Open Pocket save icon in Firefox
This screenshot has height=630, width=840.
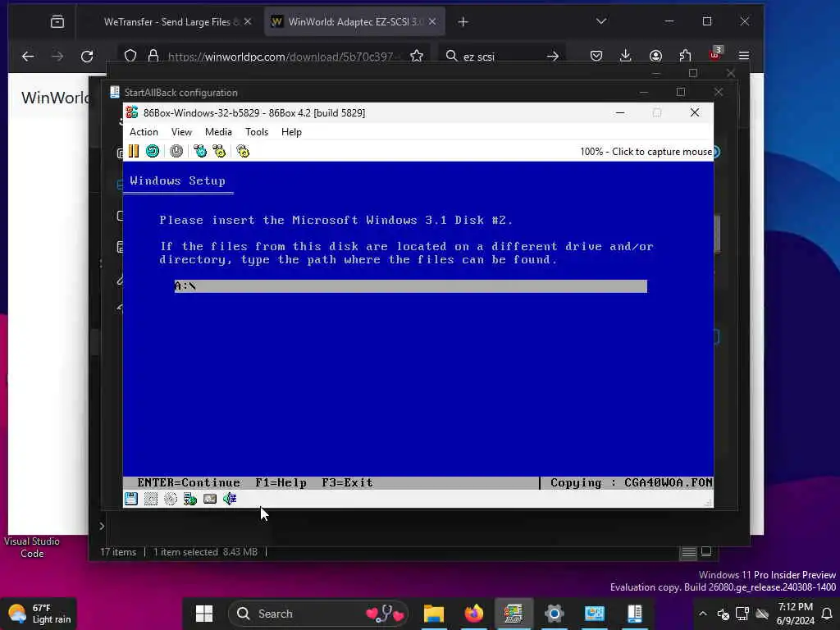pyautogui.click(x=596, y=56)
